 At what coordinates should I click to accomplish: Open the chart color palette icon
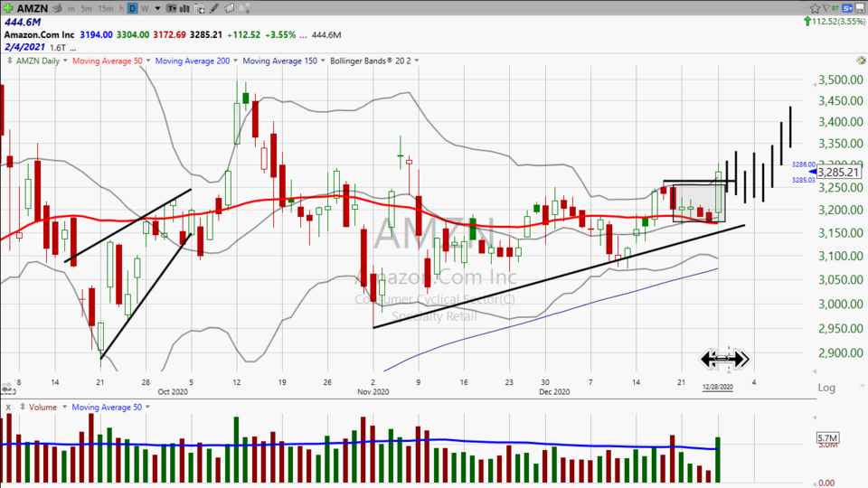[861, 61]
